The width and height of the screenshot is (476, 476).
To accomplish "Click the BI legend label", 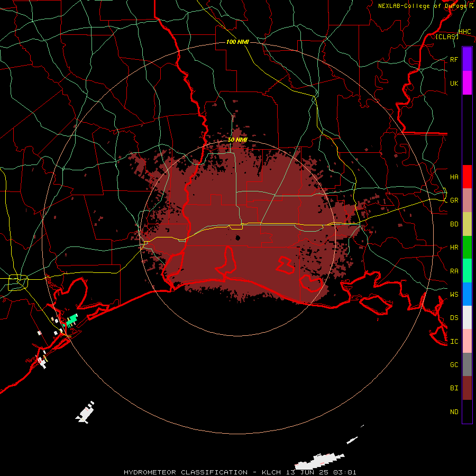I will coord(454,388).
